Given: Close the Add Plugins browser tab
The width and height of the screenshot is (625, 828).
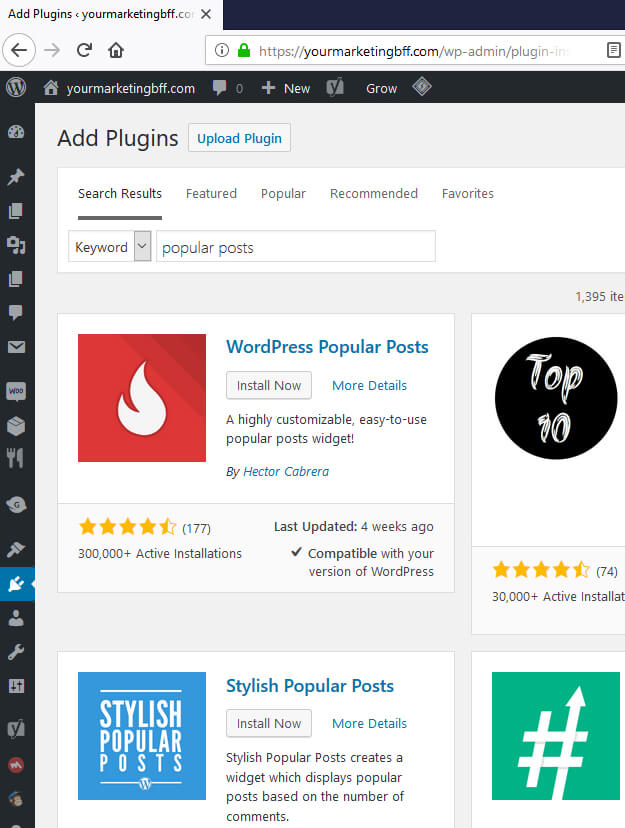Looking at the screenshot, I should [x=206, y=14].
